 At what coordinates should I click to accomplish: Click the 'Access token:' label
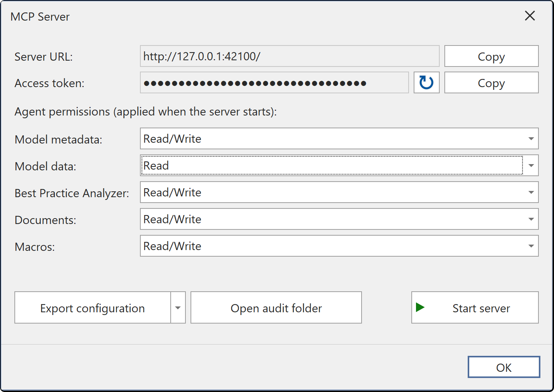[49, 83]
